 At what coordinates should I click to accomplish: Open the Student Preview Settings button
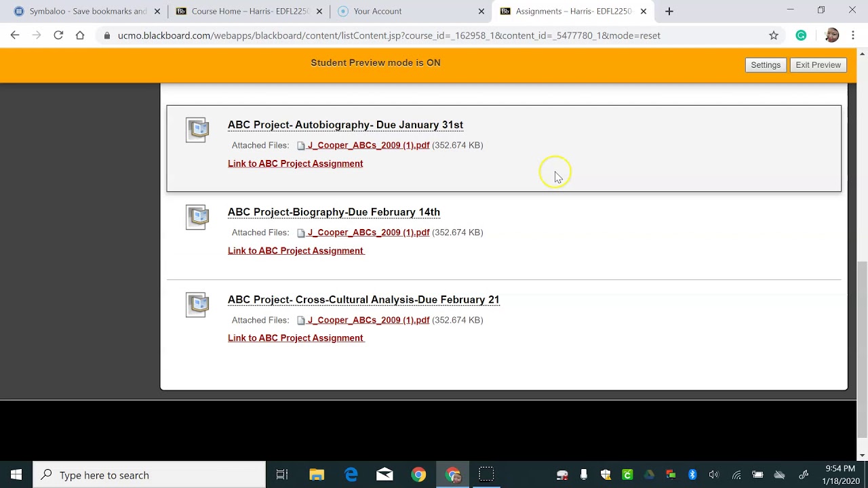tap(766, 65)
